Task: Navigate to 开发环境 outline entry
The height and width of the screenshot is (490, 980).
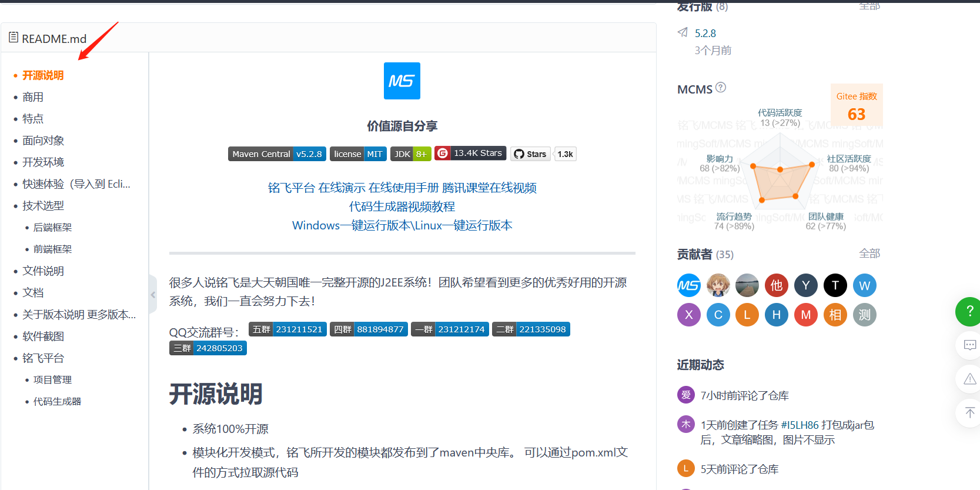Action: tap(44, 162)
